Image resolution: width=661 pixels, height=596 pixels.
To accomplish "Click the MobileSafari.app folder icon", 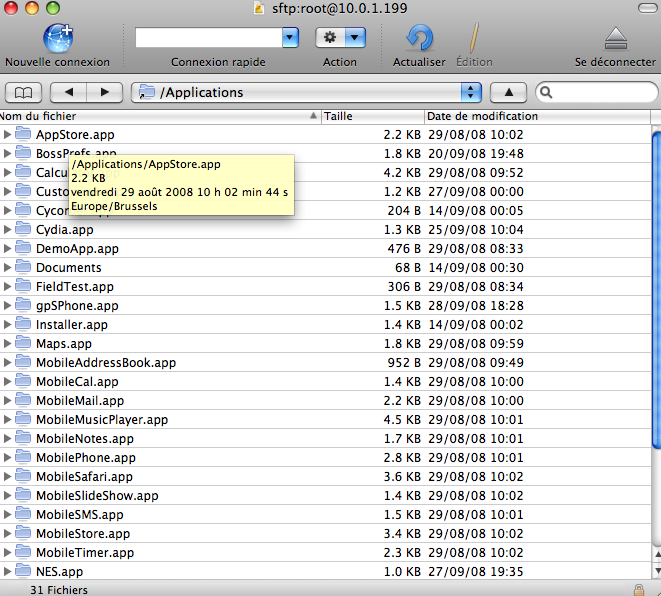I will coord(23,475).
